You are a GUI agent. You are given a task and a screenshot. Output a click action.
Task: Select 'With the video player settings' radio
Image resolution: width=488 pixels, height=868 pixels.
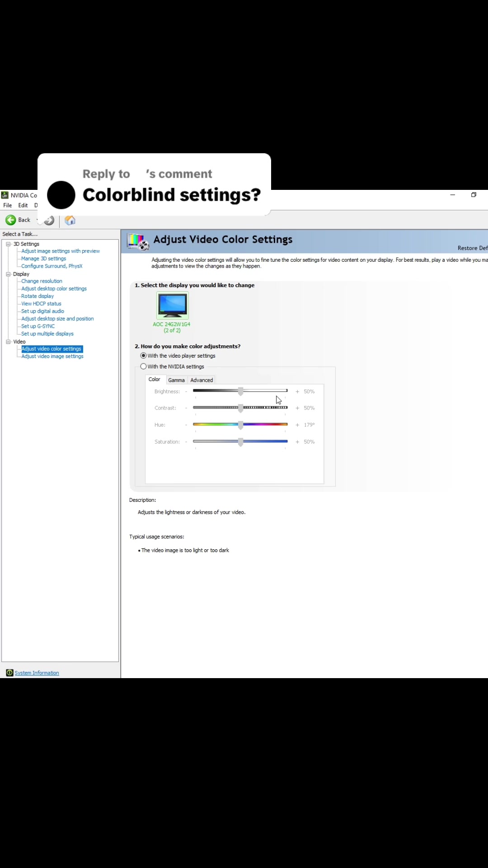coord(144,356)
